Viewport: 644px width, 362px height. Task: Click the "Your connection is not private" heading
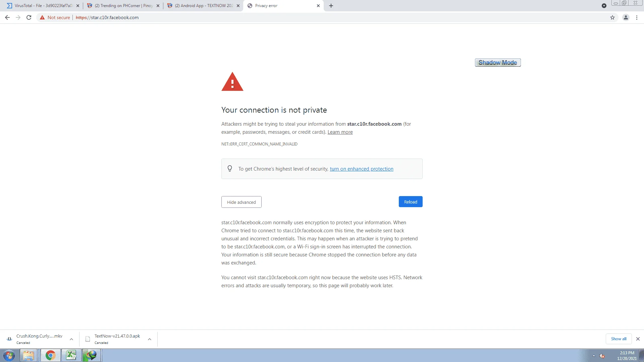coord(274,110)
